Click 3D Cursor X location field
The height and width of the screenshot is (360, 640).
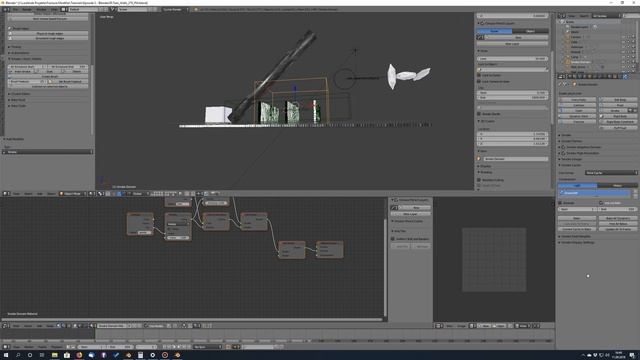click(x=512, y=134)
